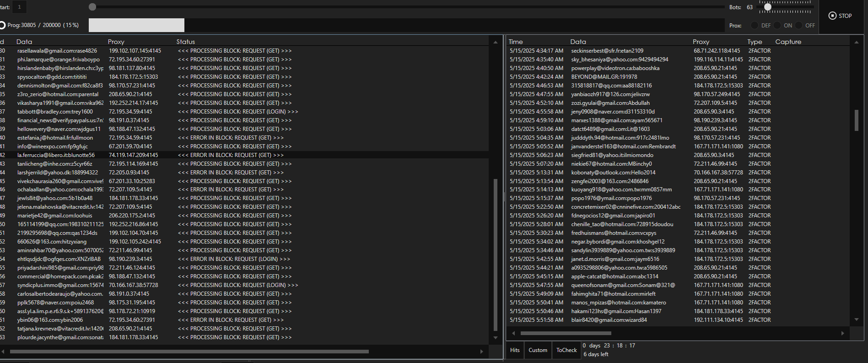Select the hit row timed 5/15/2025 5:22:50 AM
This screenshot has height=363, width=868.
pos(678,207)
